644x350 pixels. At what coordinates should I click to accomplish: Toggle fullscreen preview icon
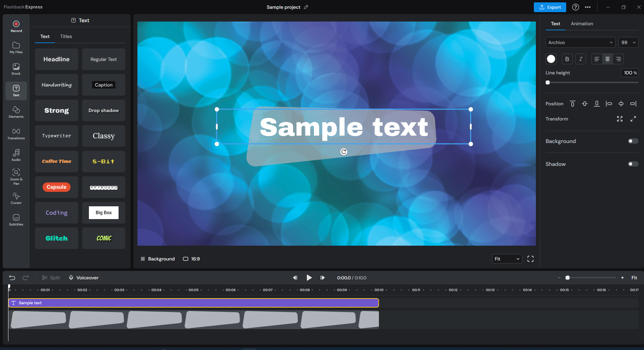pos(530,259)
